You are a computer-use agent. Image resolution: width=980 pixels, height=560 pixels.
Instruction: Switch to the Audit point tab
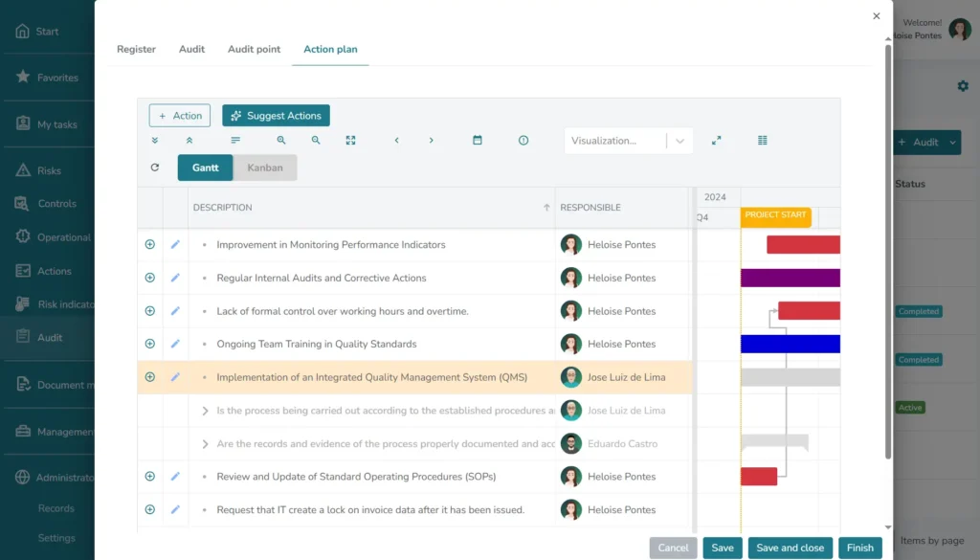pos(254,49)
